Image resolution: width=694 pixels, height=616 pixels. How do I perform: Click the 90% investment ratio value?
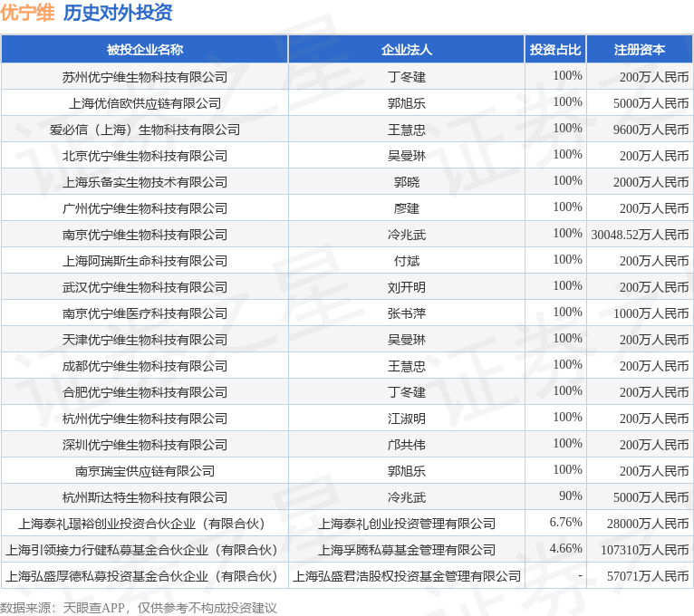click(571, 496)
